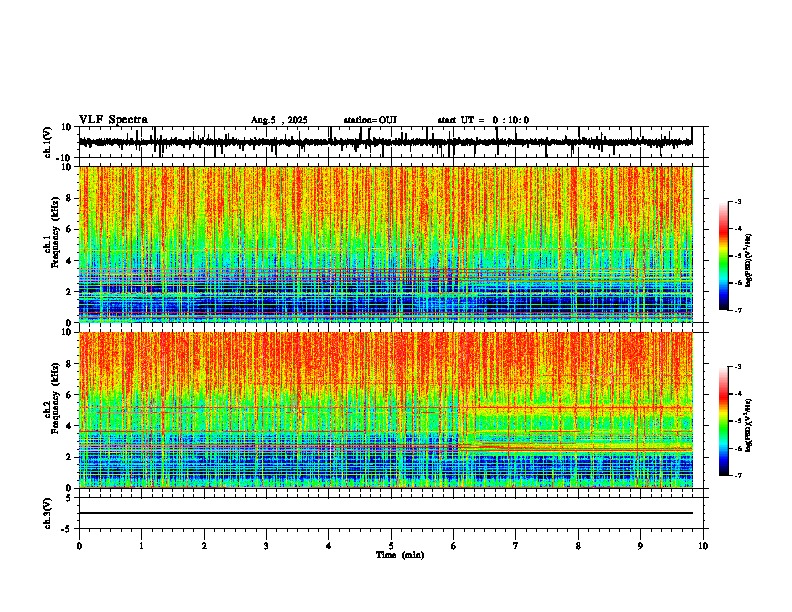Click time axis tick label "7"
This screenshot has height=612, width=792.
516,546
